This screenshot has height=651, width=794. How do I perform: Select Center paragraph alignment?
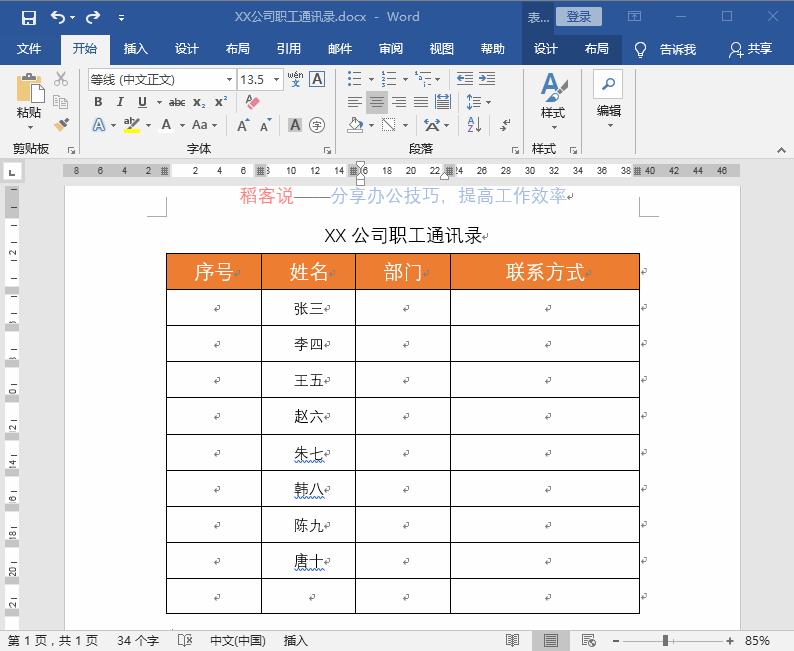[377, 102]
